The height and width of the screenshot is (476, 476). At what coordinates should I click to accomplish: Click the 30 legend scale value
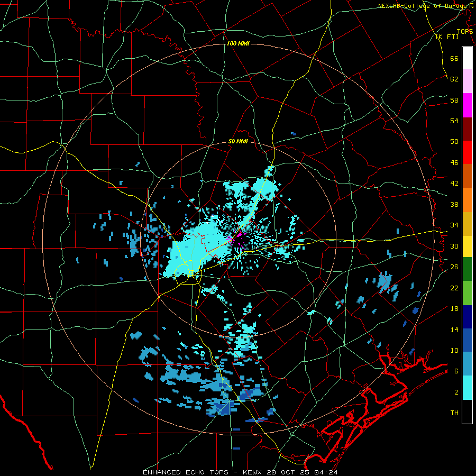pos(454,246)
